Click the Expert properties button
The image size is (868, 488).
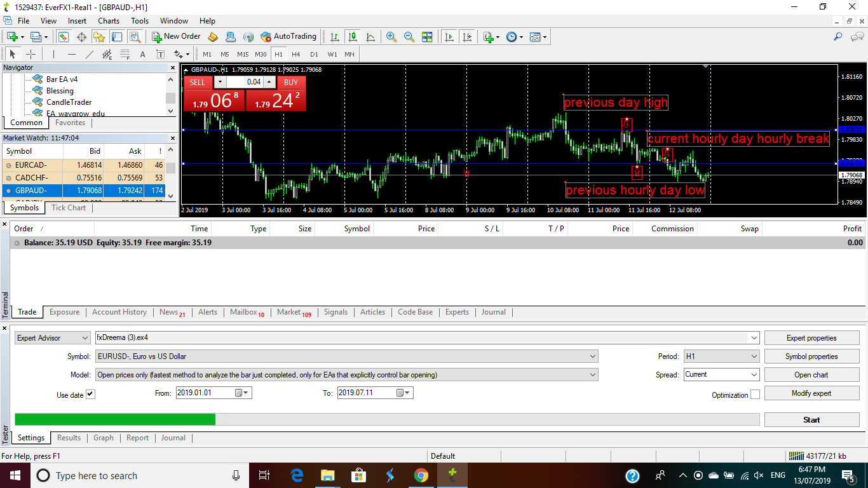pyautogui.click(x=811, y=338)
